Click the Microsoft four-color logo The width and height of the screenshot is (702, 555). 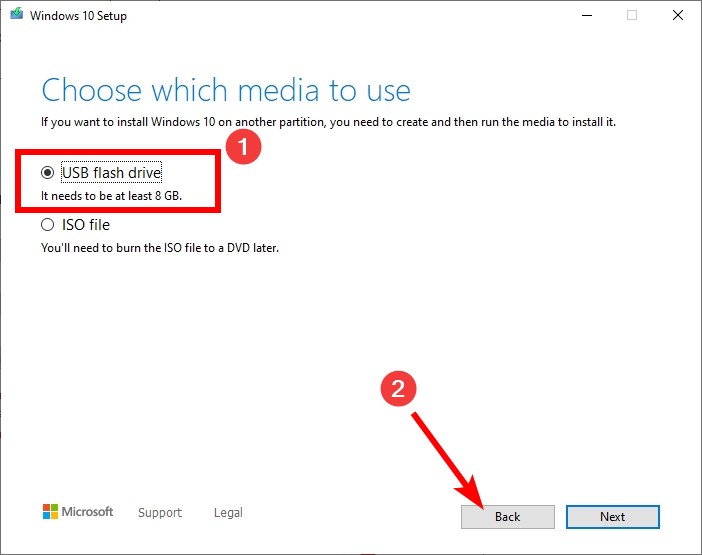[x=50, y=512]
